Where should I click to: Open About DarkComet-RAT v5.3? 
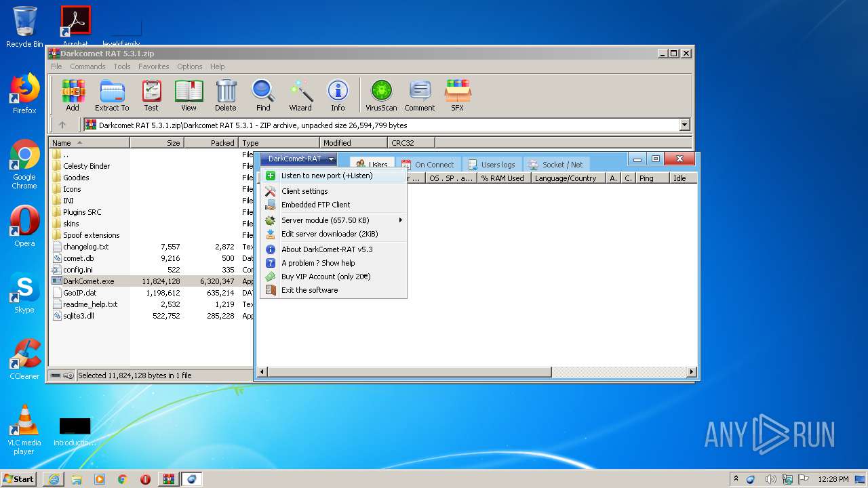coord(334,249)
